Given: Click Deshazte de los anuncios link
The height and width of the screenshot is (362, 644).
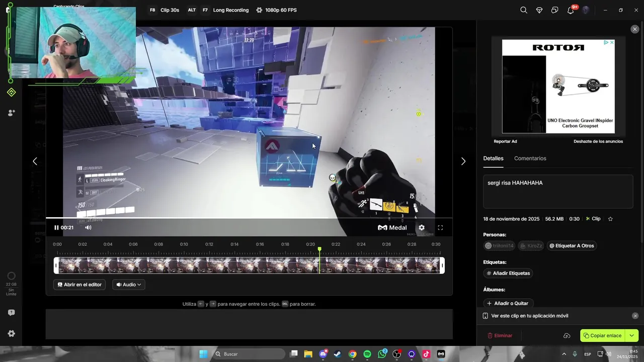Looking at the screenshot, I should click(598, 141).
